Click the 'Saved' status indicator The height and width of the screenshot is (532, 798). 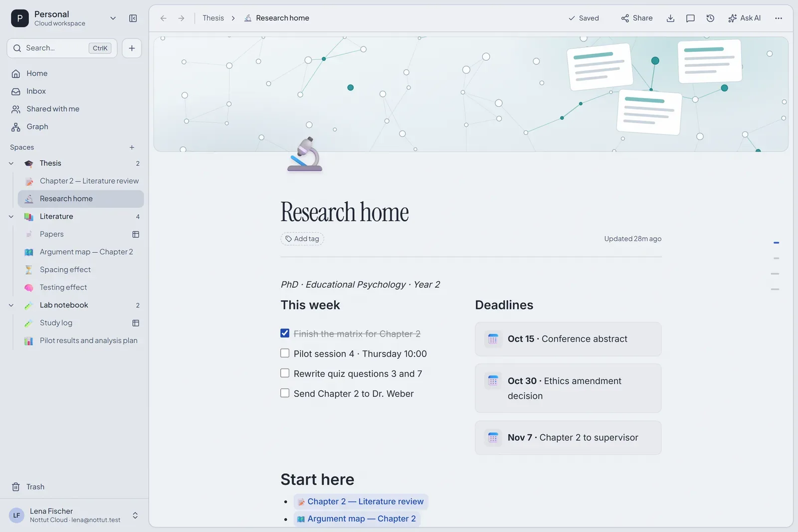[x=584, y=18]
